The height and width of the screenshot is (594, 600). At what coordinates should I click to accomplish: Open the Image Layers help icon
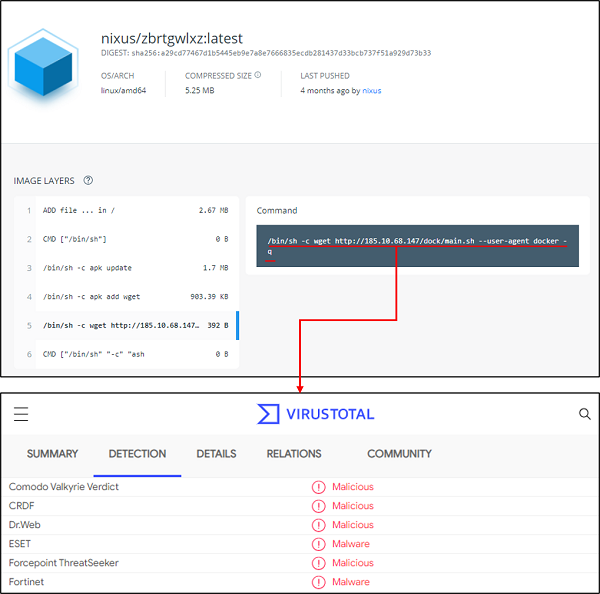click(88, 180)
